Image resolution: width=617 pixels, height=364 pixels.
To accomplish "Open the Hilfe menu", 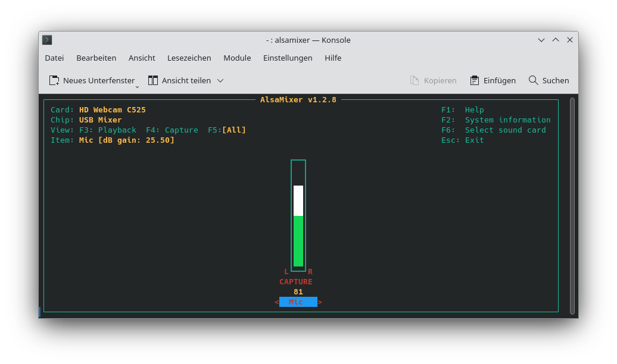I will pos(333,58).
